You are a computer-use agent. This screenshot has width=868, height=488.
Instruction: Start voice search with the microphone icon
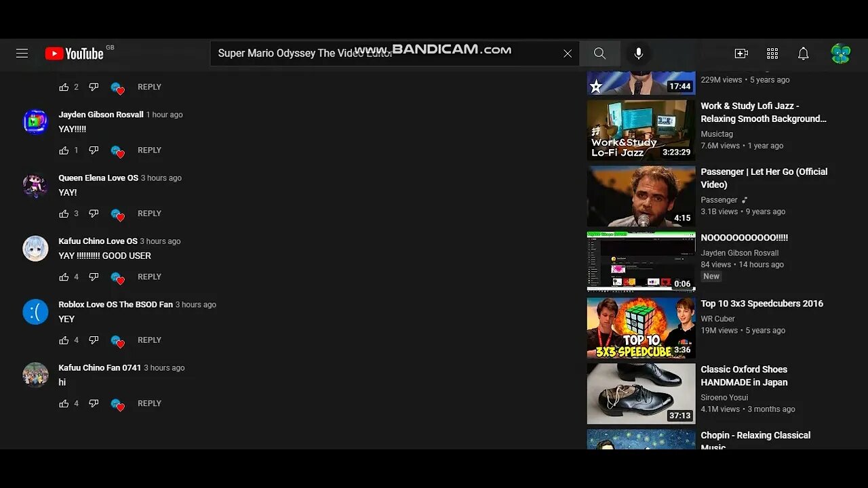tap(639, 54)
